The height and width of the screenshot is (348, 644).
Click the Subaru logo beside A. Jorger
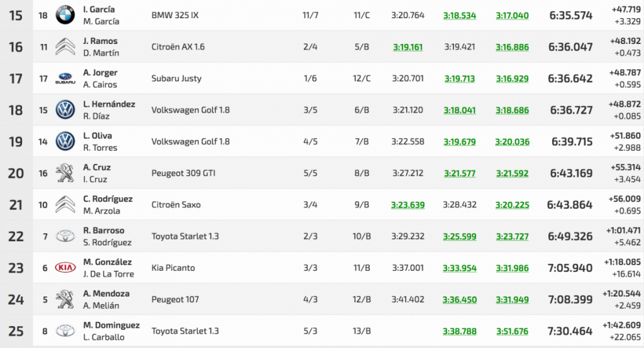[x=65, y=79]
